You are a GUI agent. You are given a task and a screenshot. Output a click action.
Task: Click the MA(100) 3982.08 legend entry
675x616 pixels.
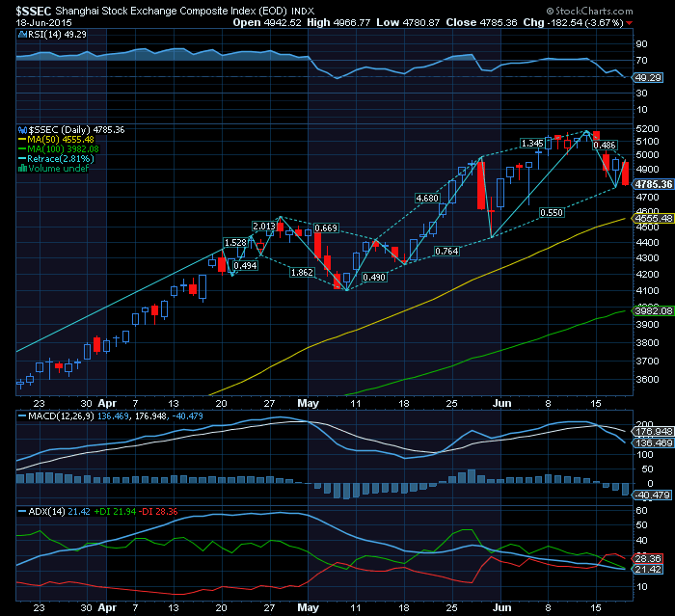[x=59, y=149]
